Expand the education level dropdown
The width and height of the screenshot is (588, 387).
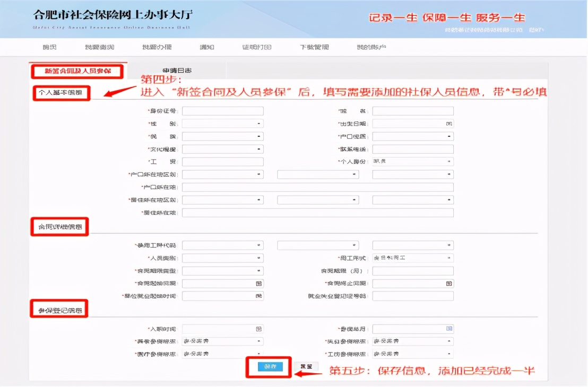(223, 149)
